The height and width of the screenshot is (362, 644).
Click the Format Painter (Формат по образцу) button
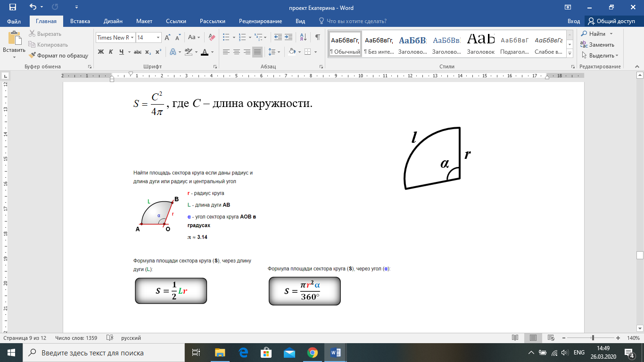58,55
